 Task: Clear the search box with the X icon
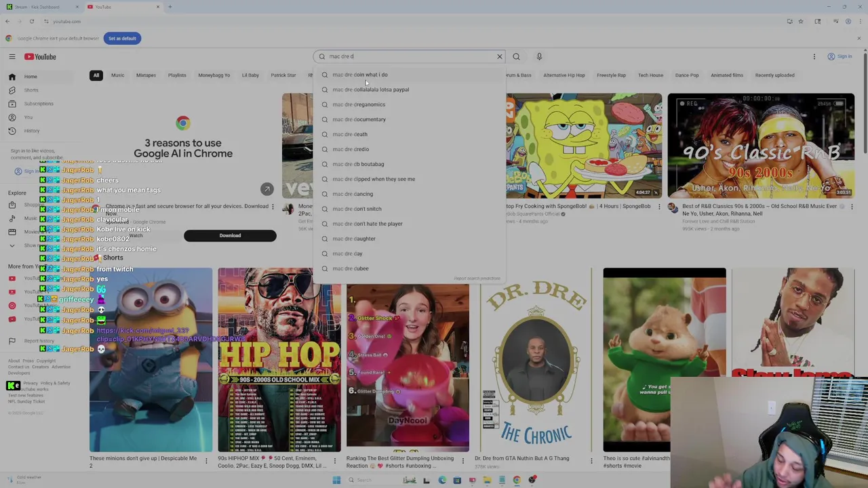click(x=500, y=57)
